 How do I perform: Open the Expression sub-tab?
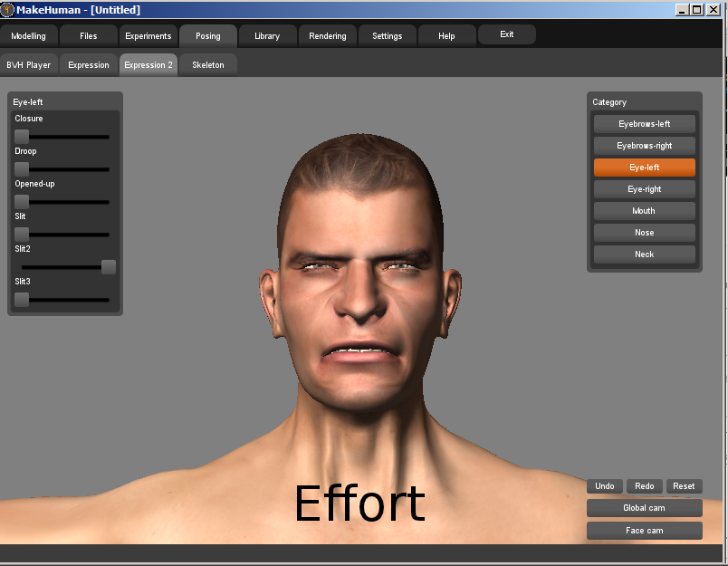tap(88, 64)
